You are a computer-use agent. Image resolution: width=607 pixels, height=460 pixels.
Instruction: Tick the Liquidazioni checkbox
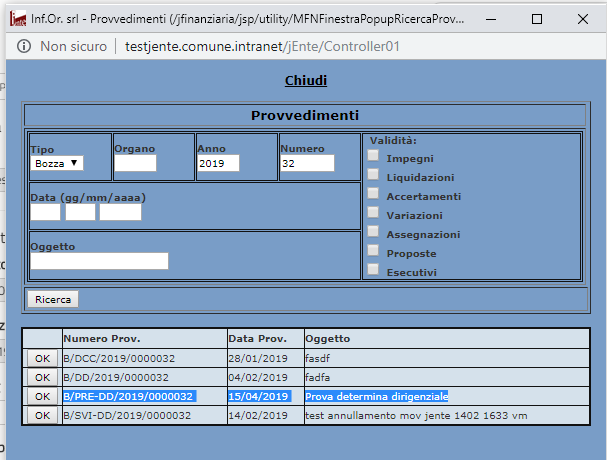373,175
